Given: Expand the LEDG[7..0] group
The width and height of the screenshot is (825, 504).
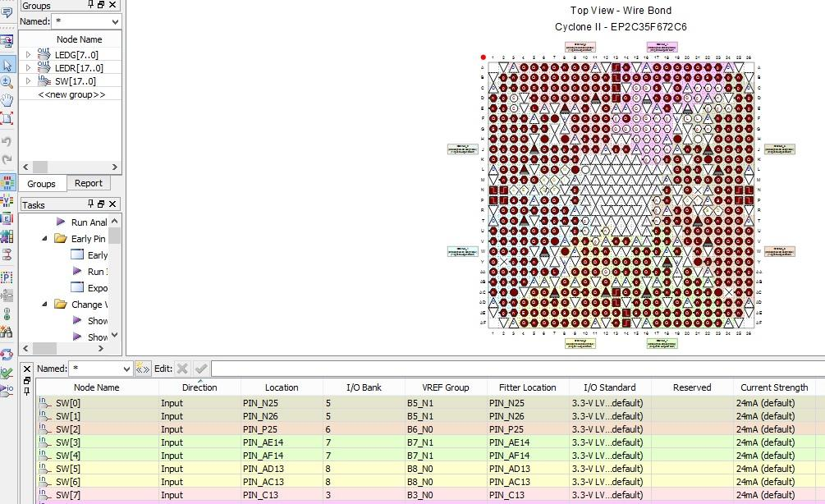Looking at the screenshot, I should 29,54.
